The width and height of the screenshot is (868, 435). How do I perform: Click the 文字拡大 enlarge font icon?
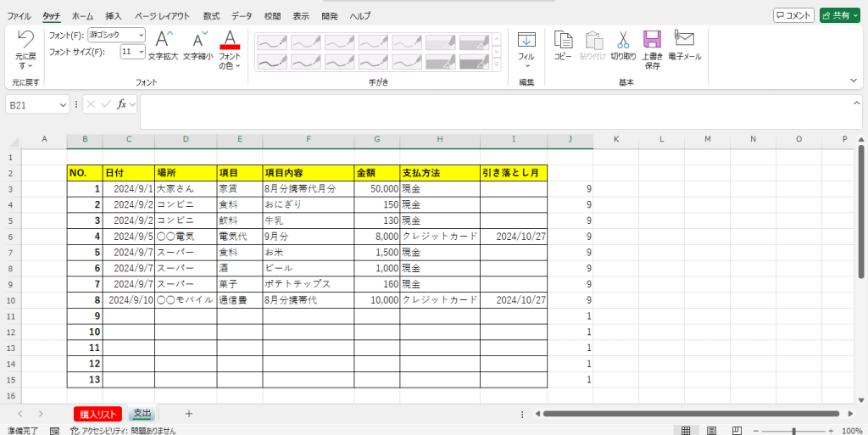pyautogui.click(x=164, y=39)
